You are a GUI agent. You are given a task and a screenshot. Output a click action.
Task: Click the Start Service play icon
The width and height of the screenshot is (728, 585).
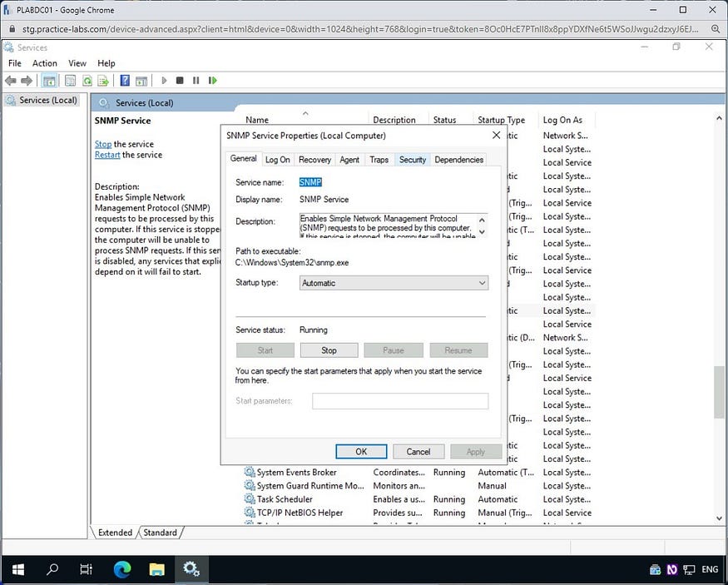coord(164,81)
